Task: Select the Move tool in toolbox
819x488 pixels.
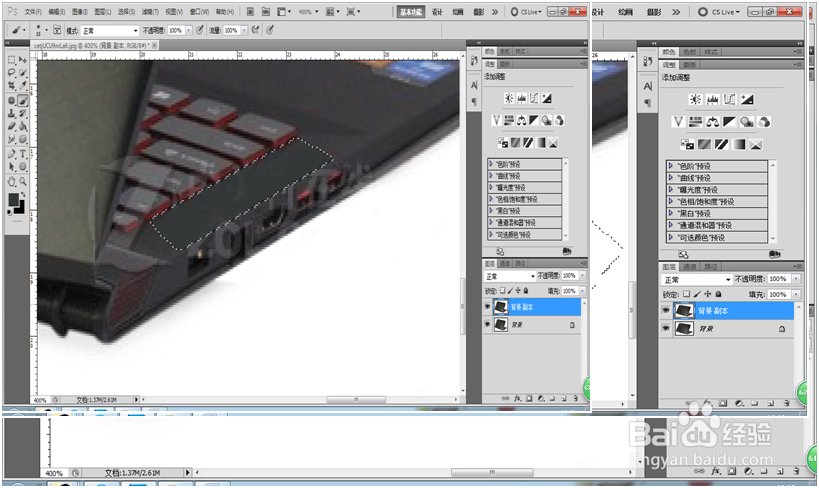Action: coord(23,60)
